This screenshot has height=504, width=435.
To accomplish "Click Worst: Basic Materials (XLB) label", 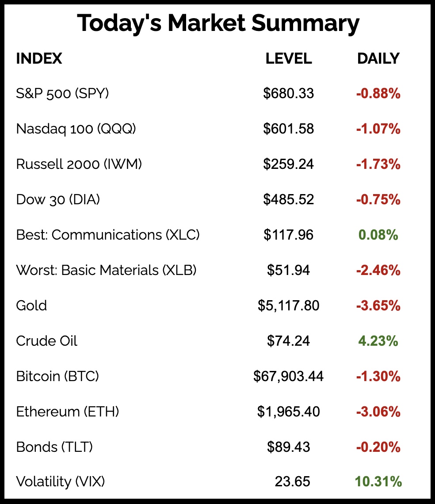I will tap(106, 270).
